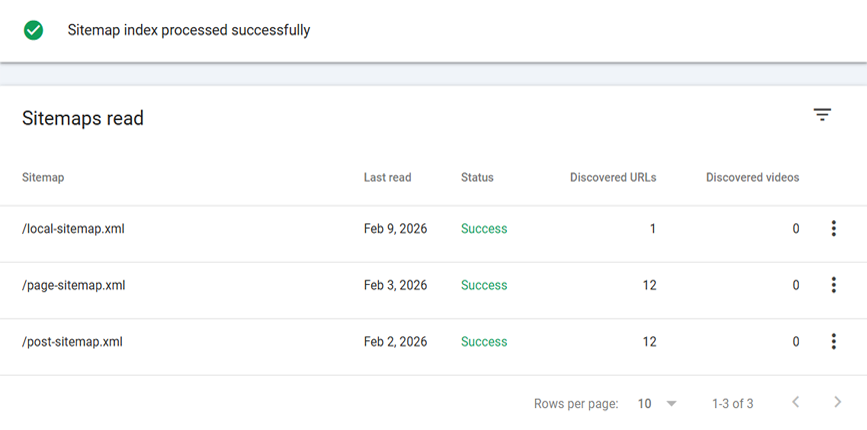The width and height of the screenshot is (867, 430).
Task: Click the Sitemaps read heading
Action: tap(83, 119)
